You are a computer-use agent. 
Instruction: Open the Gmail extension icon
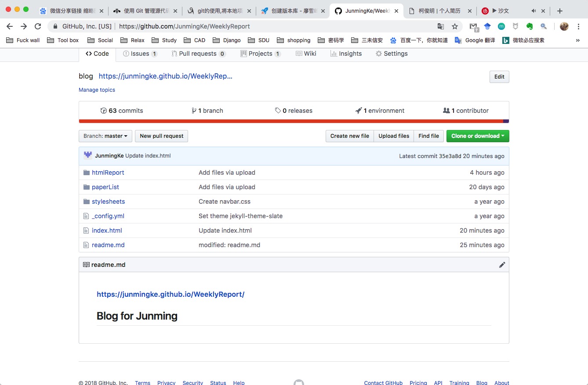point(474,26)
